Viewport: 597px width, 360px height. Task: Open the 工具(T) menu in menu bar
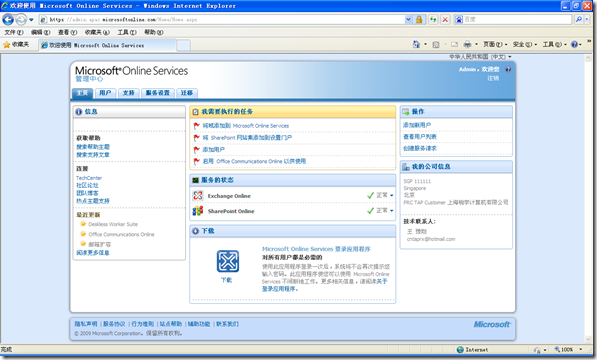coord(127,32)
